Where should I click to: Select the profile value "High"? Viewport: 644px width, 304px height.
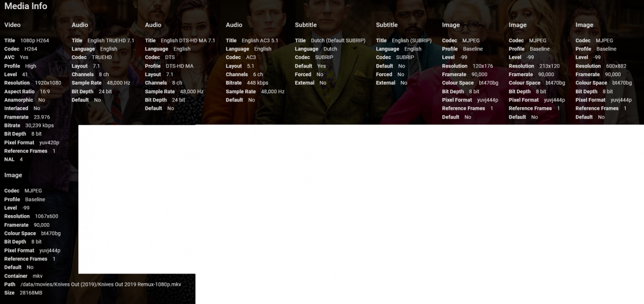point(31,66)
